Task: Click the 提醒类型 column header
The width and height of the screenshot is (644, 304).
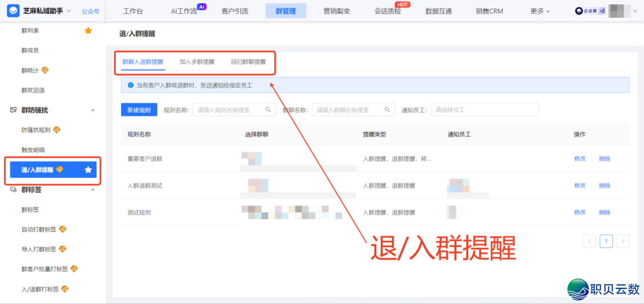Action: coord(374,134)
